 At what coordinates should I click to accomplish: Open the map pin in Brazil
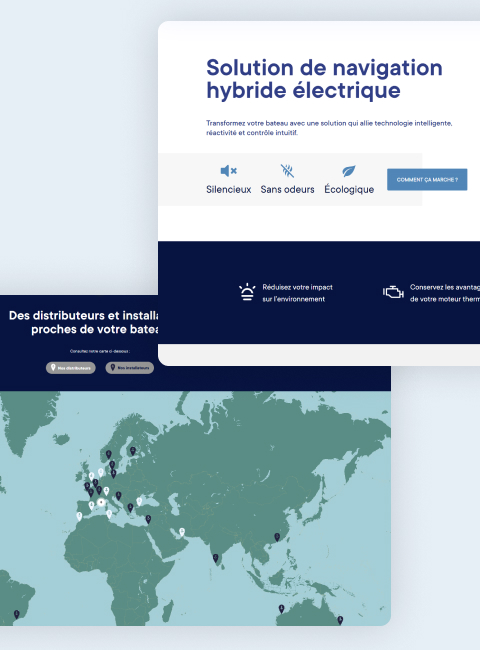coord(17,614)
